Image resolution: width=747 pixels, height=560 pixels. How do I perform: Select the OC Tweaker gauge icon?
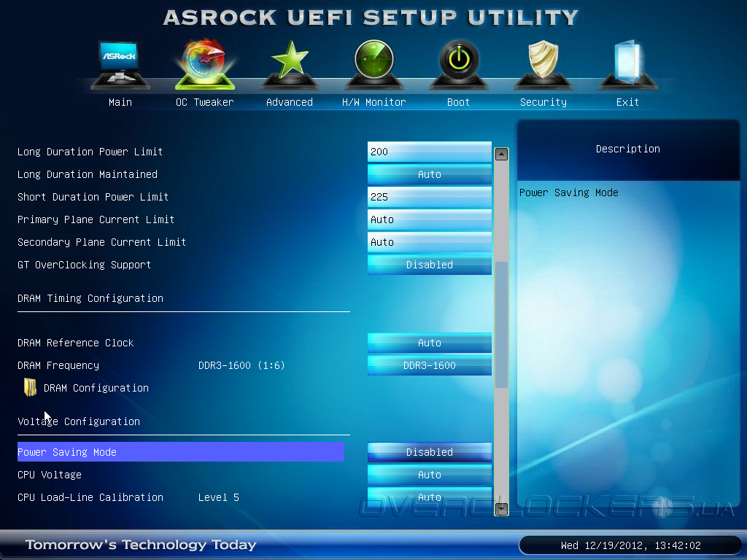[205, 64]
